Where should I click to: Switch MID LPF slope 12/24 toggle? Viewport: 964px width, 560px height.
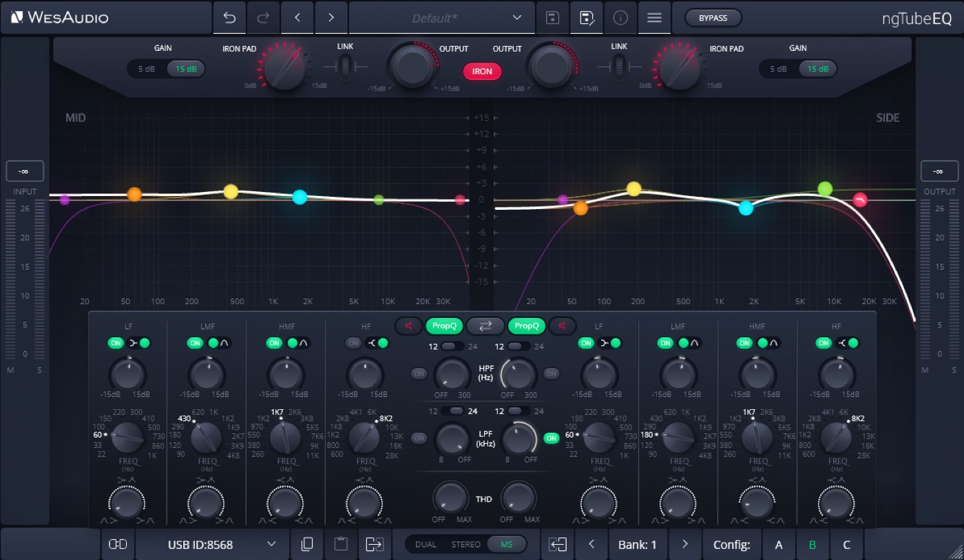coord(454,411)
